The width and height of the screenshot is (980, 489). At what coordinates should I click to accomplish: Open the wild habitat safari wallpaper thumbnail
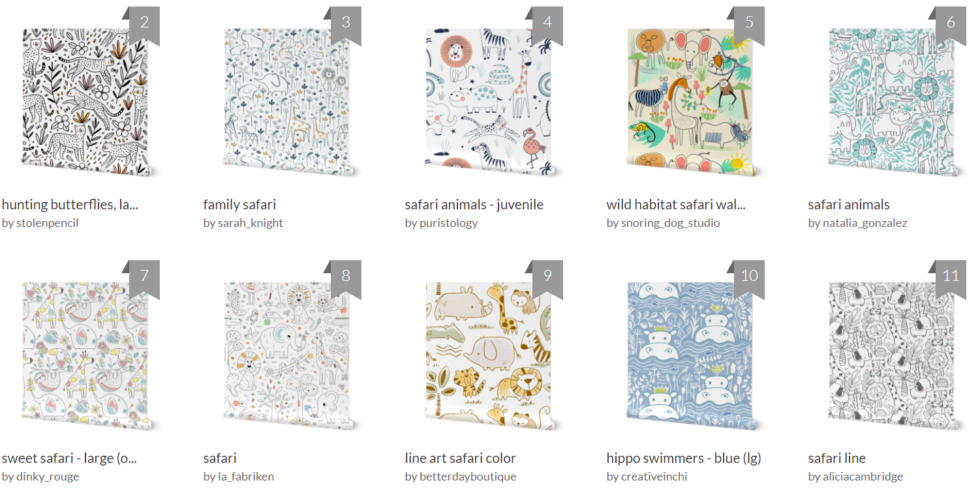click(x=694, y=102)
